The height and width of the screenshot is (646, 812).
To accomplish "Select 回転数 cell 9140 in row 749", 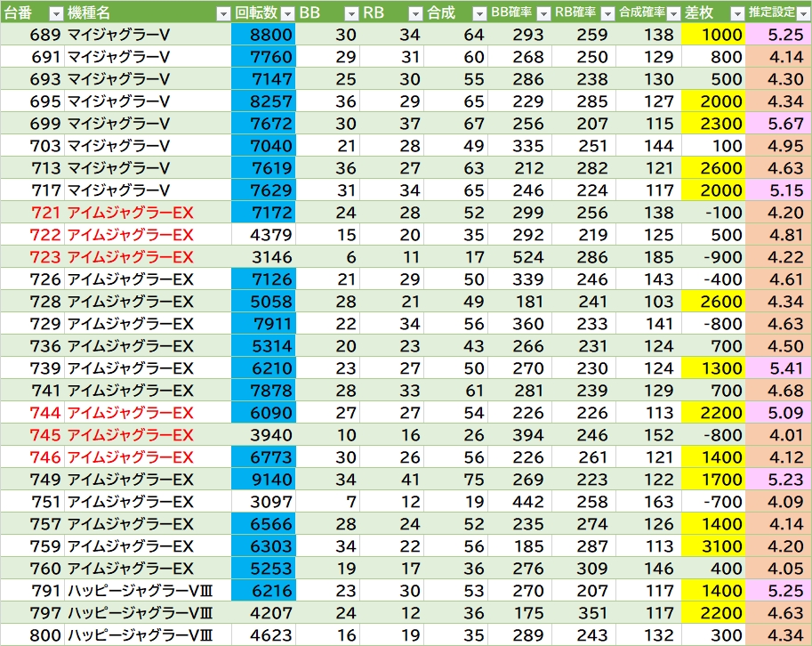I will click(x=263, y=480).
